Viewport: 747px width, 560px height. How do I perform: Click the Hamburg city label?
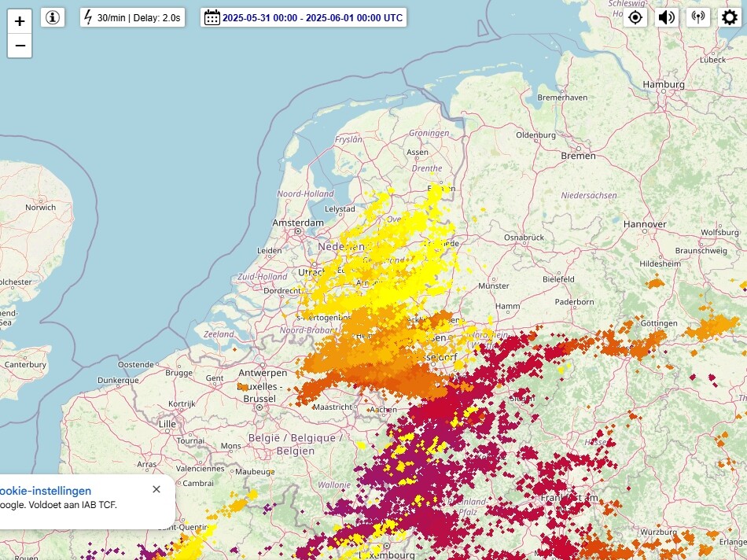click(664, 84)
